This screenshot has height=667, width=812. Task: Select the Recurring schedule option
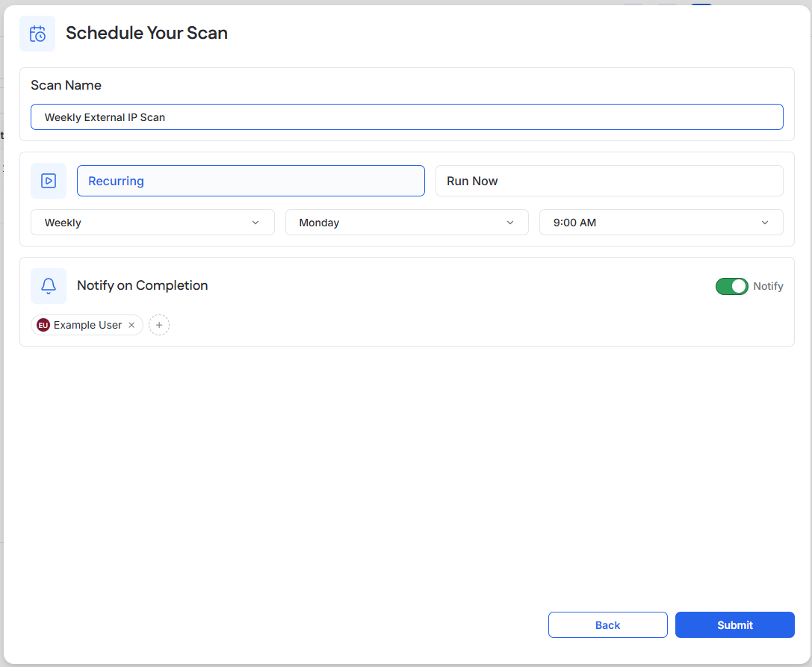click(251, 181)
